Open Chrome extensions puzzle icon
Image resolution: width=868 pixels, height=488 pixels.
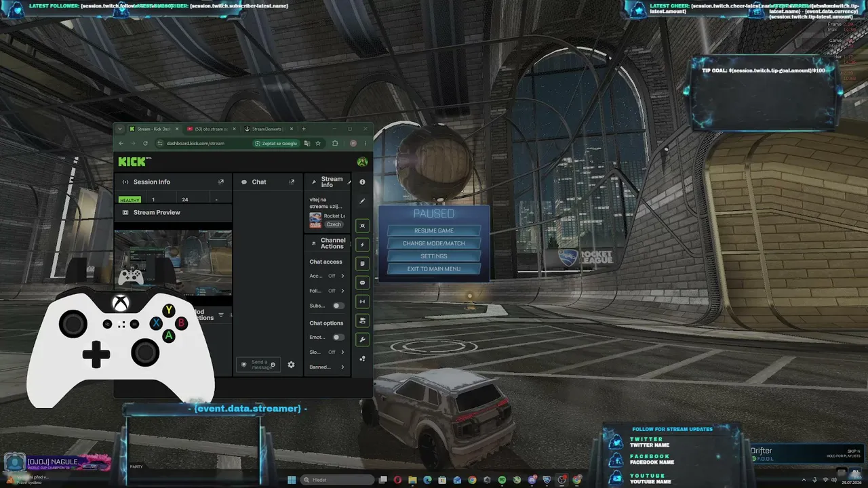[x=335, y=143]
